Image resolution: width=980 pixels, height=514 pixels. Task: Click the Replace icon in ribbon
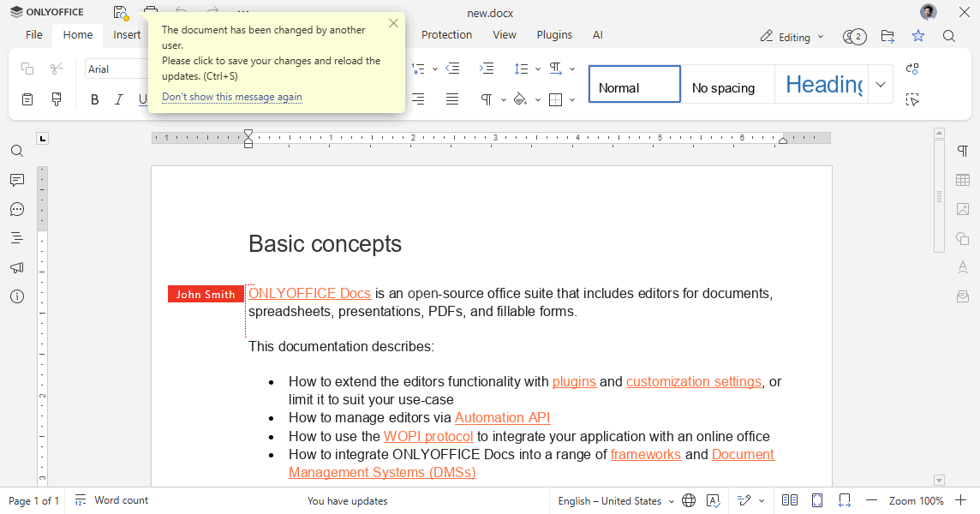coord(912,69)
